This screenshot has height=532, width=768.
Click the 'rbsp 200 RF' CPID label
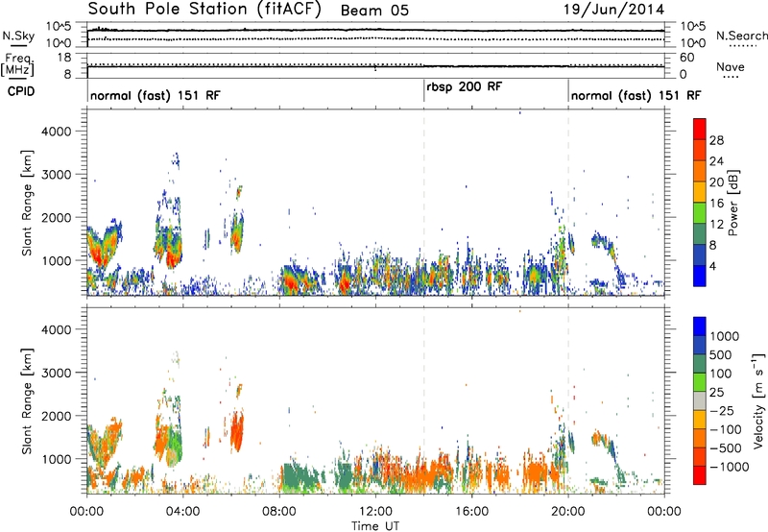464,87
